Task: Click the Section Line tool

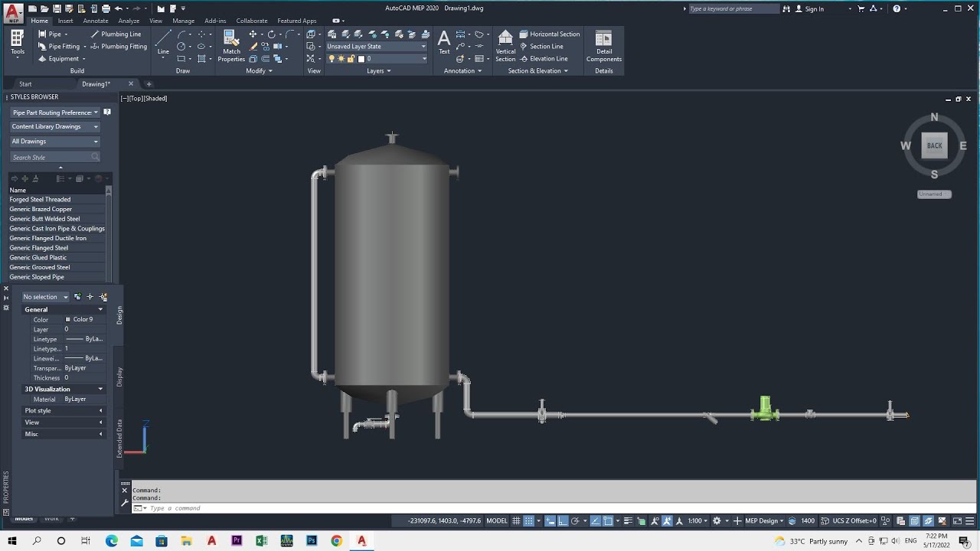Action: point(541,47)
